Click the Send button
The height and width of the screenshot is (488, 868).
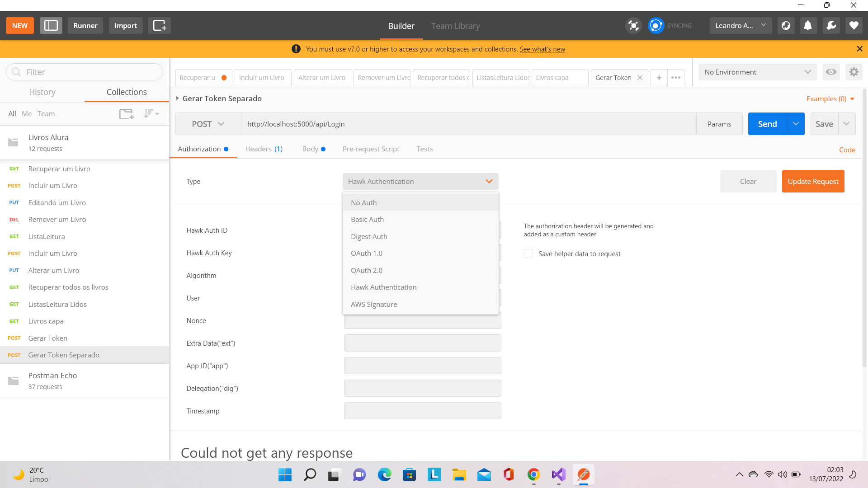768,124
